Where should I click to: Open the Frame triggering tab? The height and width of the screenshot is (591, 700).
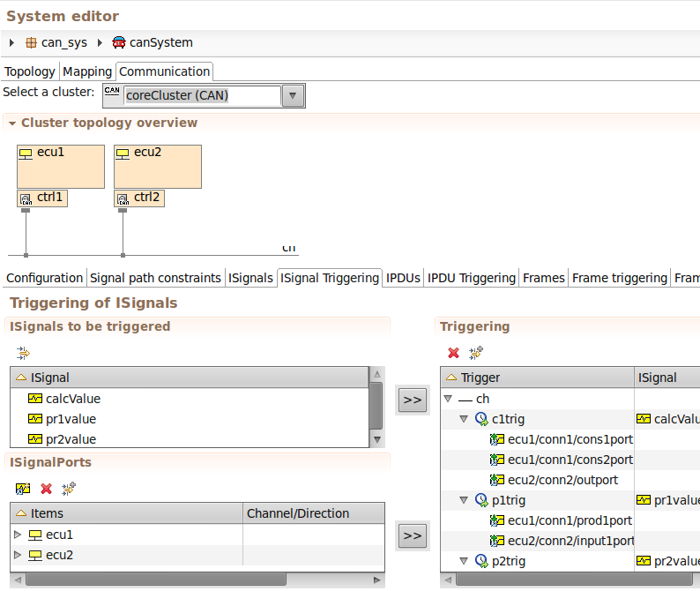click(x=620, y=278)
